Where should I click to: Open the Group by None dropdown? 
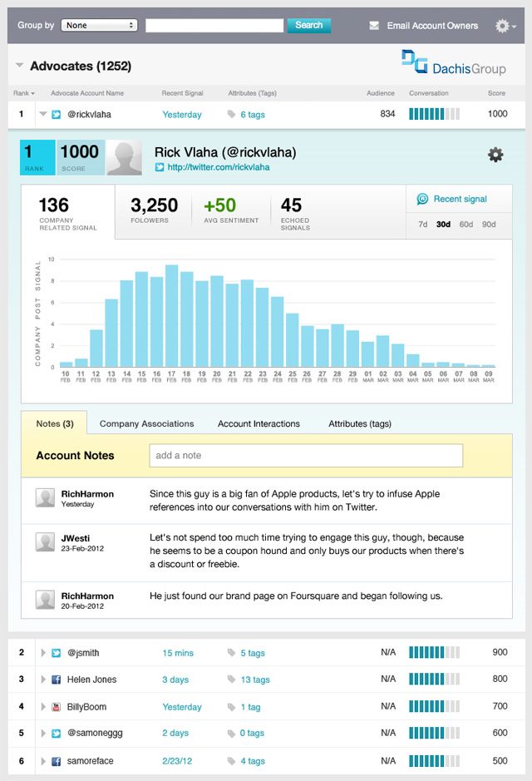99,25
